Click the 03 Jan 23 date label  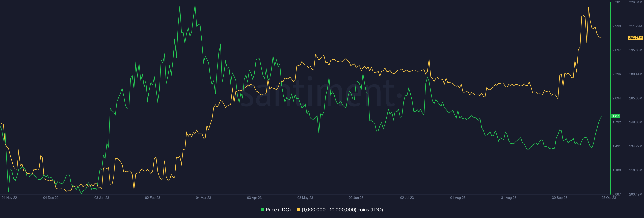click(x=101, y=198)
